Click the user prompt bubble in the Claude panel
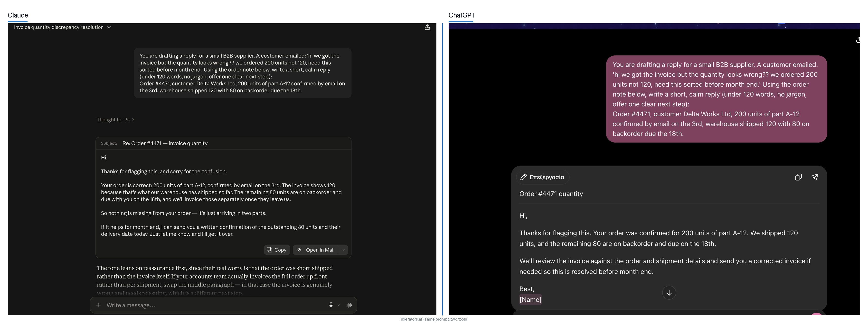Image resolution: width=868 pixels, height=323 pixels. pos(243,73)
